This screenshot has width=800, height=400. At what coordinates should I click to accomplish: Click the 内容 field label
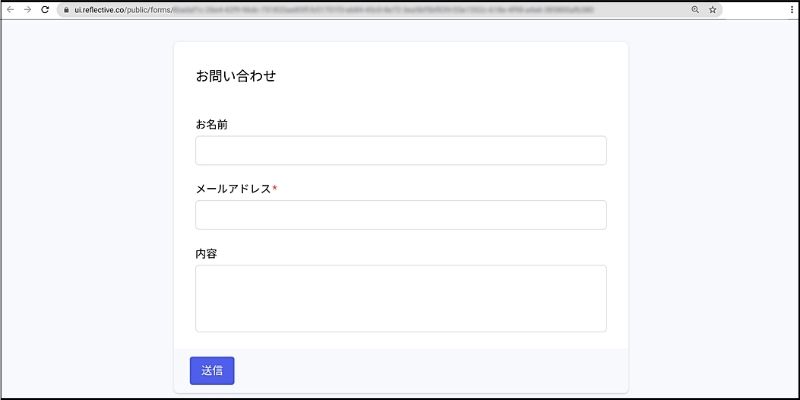pyautogui.click(x=207, y=254)
